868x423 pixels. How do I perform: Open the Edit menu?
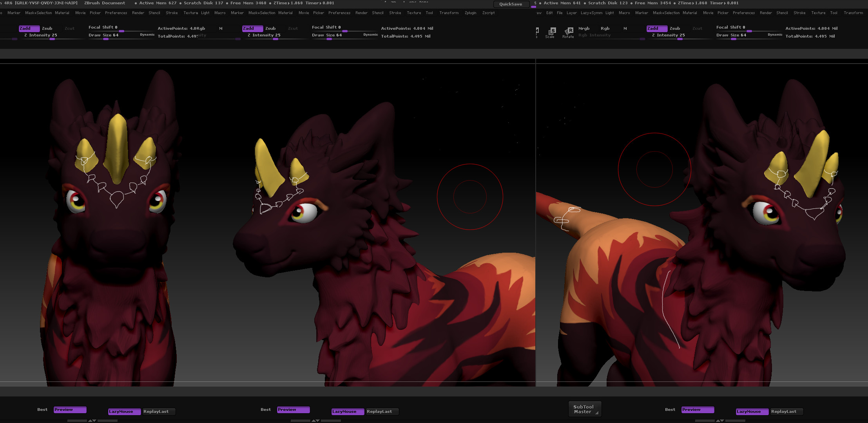point(549,13)
